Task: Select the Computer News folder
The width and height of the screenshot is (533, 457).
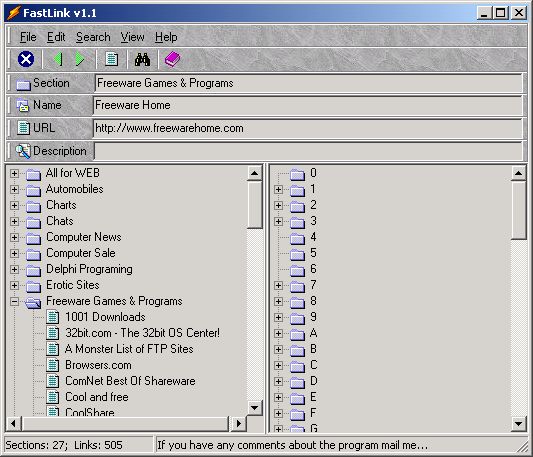Action: tap(84, 237)
